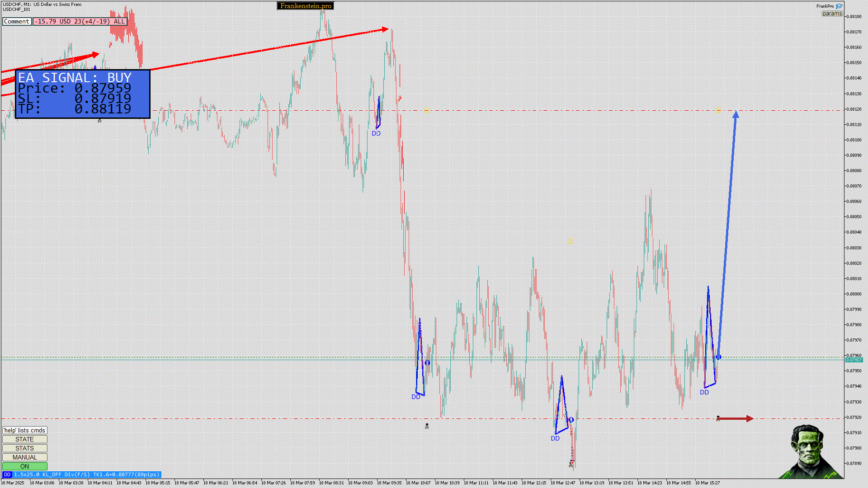
Task: Click the 'help' lists cmds input
Action: 24,430
